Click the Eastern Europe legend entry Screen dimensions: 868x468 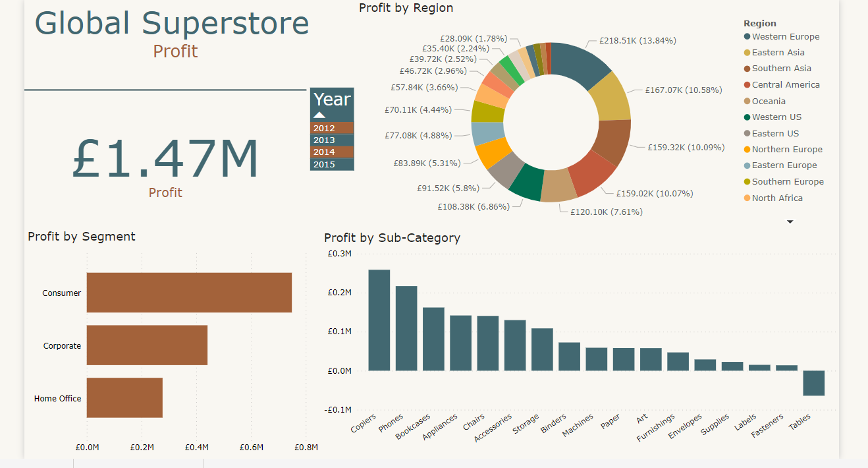point(780,165)
